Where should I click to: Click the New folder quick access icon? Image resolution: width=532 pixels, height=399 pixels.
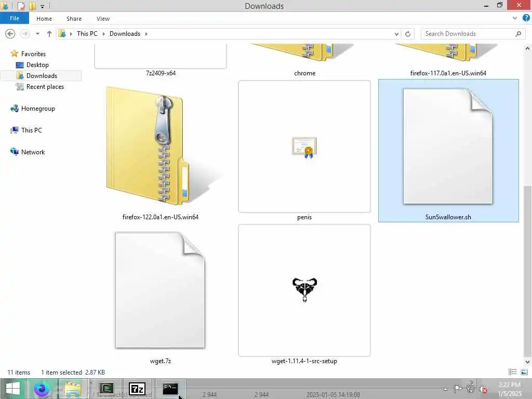pyautogui.click(x=33, y=6)
